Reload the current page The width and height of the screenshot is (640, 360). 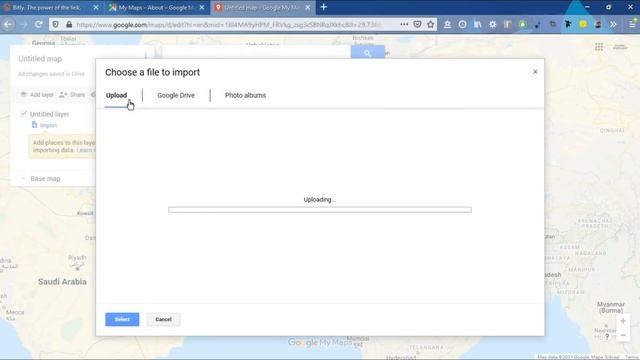point(38,24)
